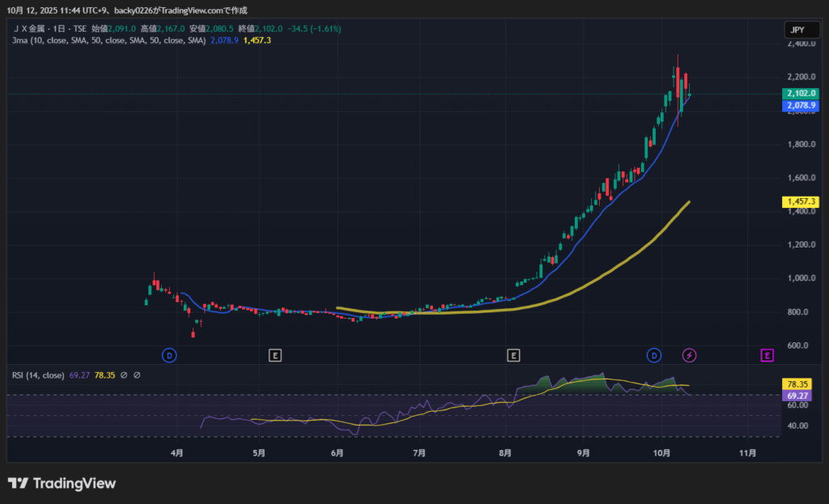Screen dimensions: 829x504
Task: Click the 7月 label on time axis
Action: click(x=419, y=454)
